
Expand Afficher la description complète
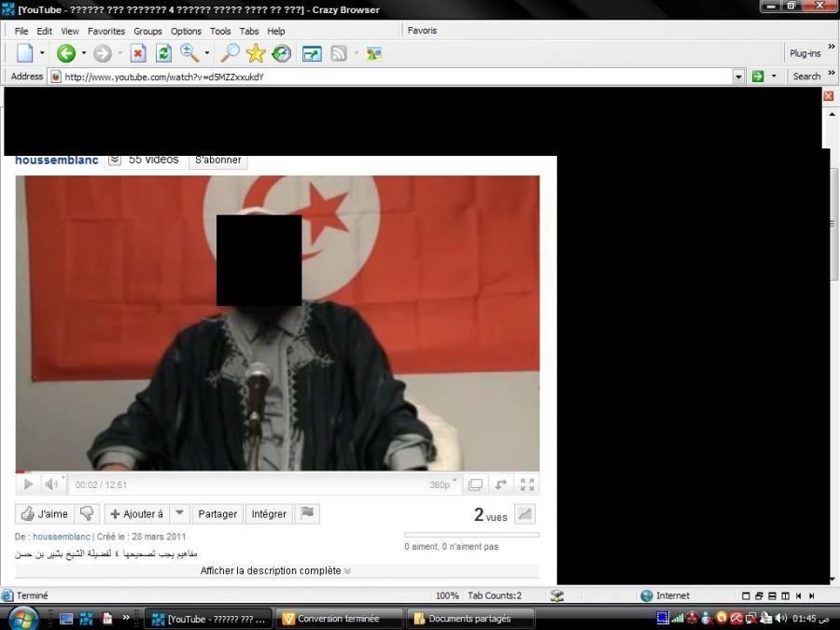(x=275, y=571)
